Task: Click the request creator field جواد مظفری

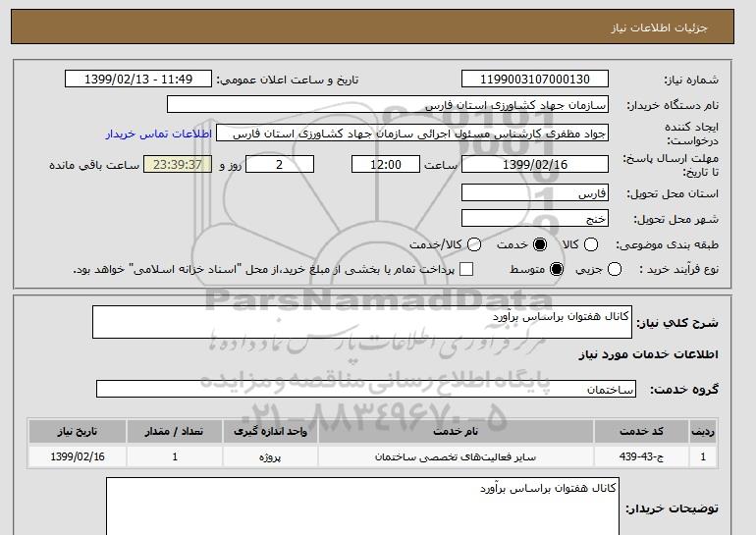Action: pos(412,134)
